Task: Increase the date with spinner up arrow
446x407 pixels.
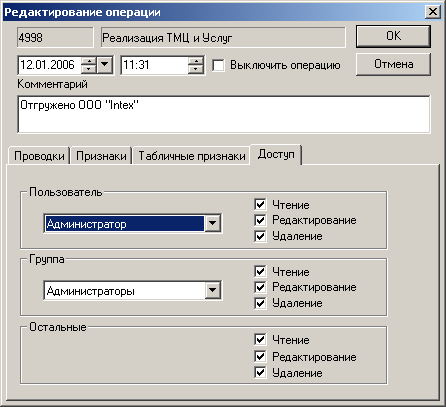Action: coord(89,61)
